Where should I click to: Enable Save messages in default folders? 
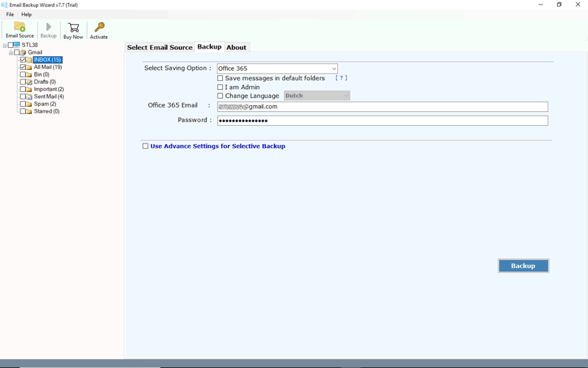(220, 78)
